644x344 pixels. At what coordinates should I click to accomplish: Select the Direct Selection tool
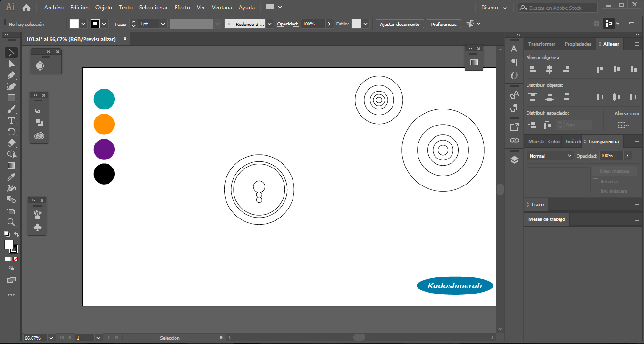click(11, 64)
